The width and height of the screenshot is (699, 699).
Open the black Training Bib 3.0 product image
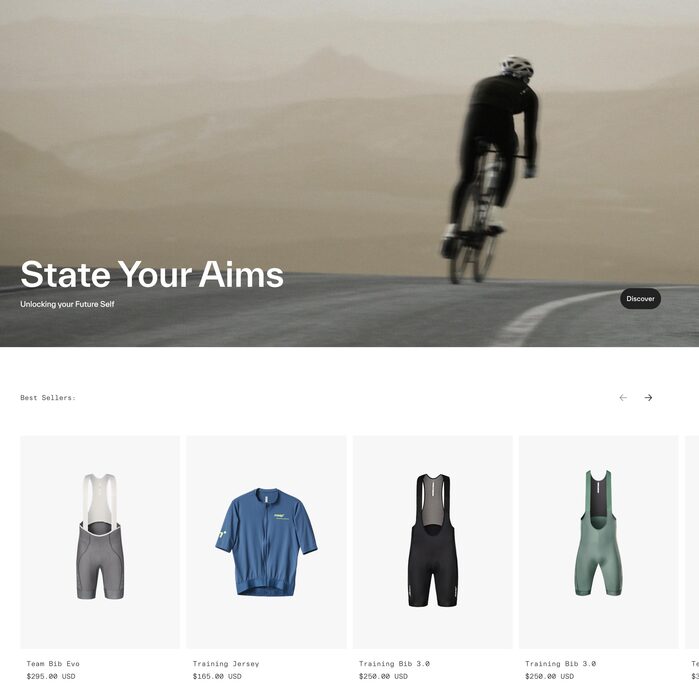(x=432, y=542)
